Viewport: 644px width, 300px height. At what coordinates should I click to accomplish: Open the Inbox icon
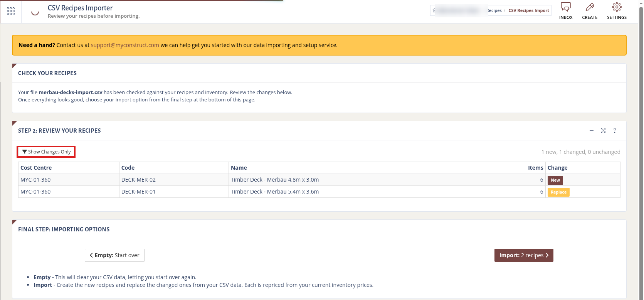click(566, 11)
